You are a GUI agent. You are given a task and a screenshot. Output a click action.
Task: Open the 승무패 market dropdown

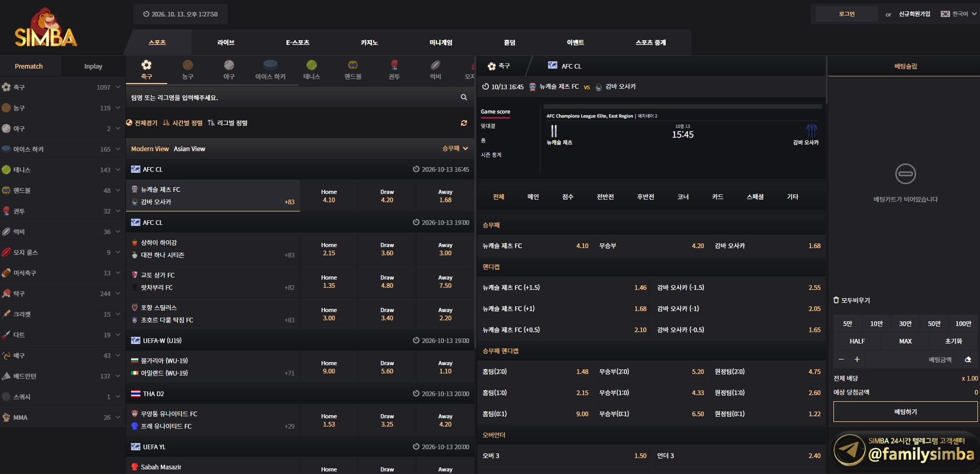click(455, 148)
